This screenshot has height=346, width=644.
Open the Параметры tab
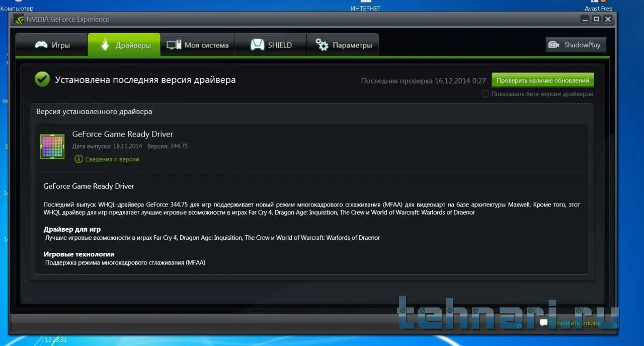tap(343, 45)
